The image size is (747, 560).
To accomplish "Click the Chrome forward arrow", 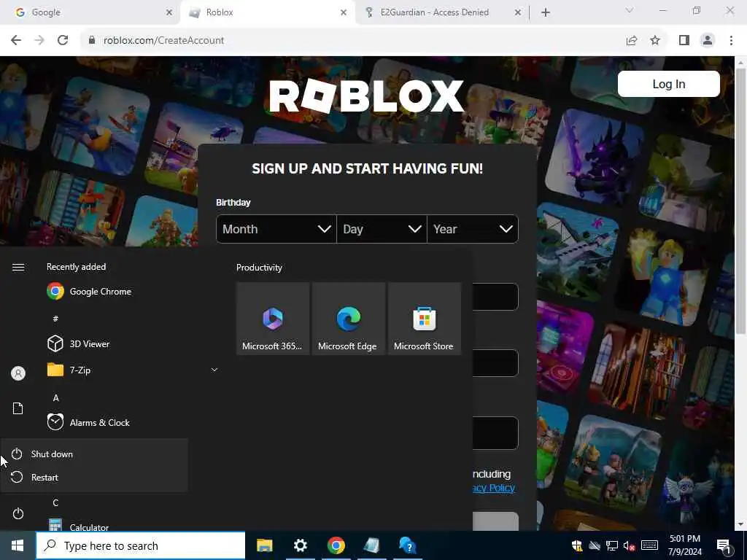I will click(x=39, y=41).
